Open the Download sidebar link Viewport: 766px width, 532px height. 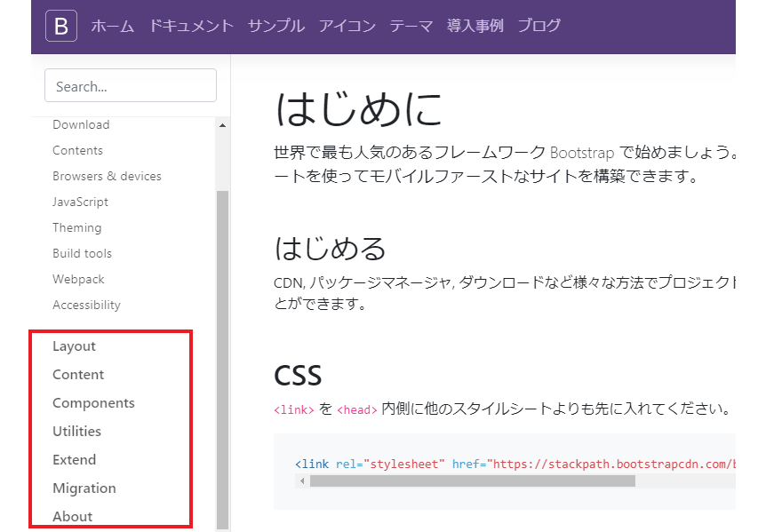(81, 124)
